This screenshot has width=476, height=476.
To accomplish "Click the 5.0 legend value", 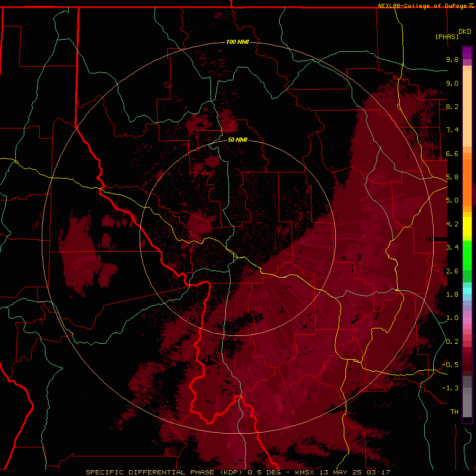I will [x=452, y=200].
